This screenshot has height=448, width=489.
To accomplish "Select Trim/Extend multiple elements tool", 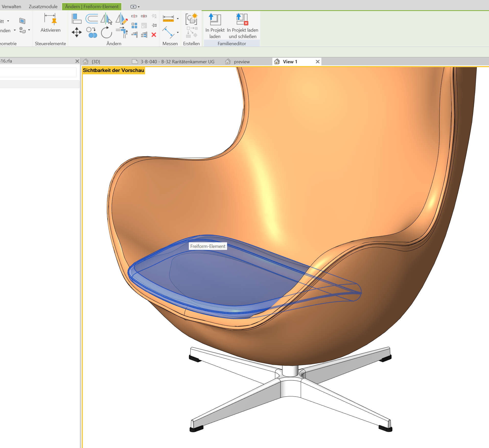I will pos(144,35).
